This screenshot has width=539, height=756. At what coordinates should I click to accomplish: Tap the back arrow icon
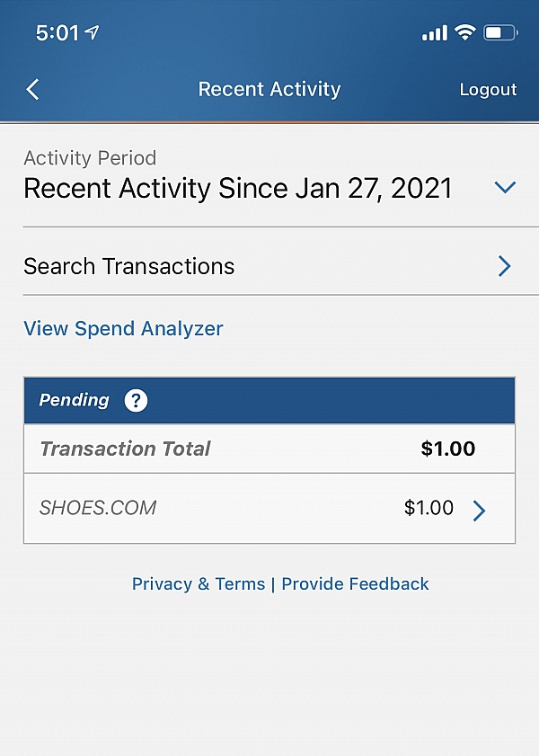click(33, 89)
